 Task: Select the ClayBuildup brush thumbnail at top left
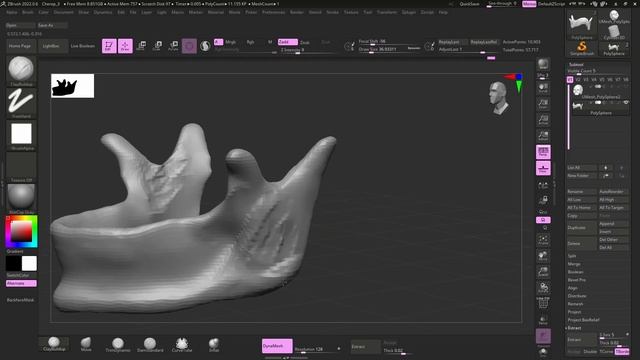pyautogui.click(x=21, y=70)
